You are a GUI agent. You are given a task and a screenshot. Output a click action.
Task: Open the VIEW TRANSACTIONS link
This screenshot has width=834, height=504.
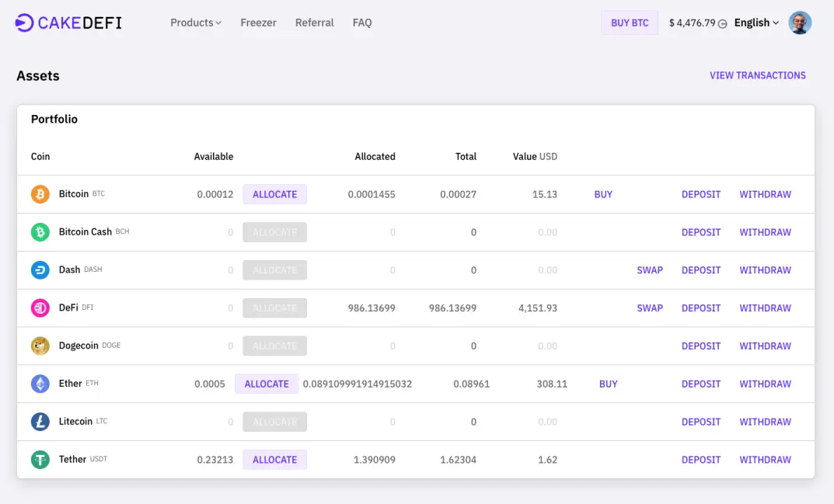tap(757, 75)
